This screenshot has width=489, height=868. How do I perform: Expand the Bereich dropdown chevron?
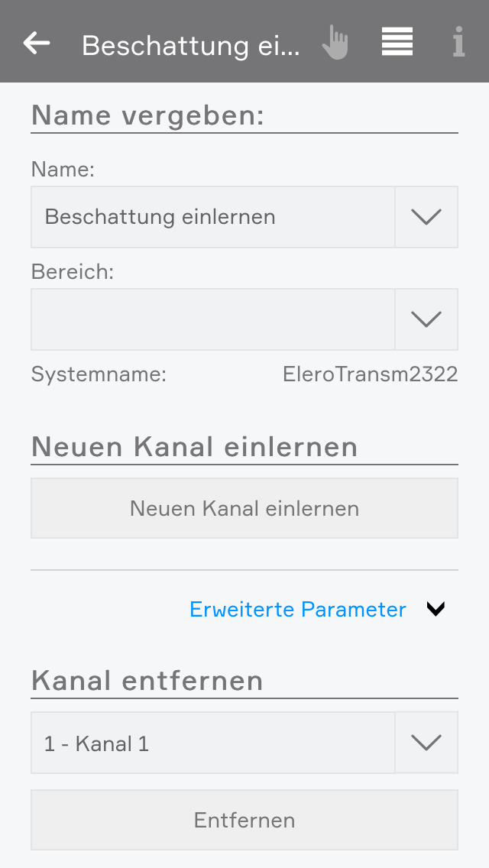click(x=426, y=319)
